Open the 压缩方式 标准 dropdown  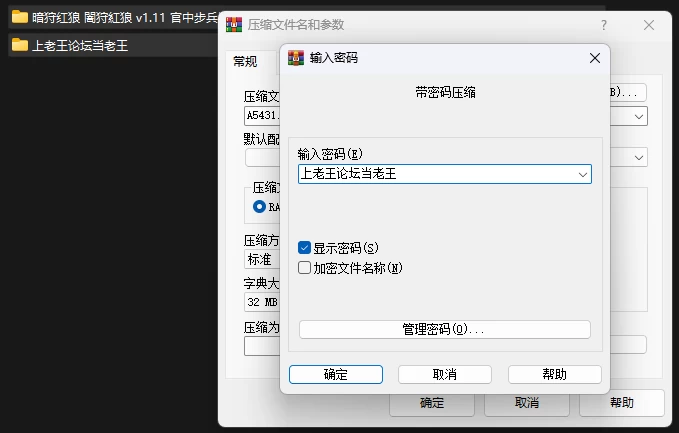click(x=262, y=259)
